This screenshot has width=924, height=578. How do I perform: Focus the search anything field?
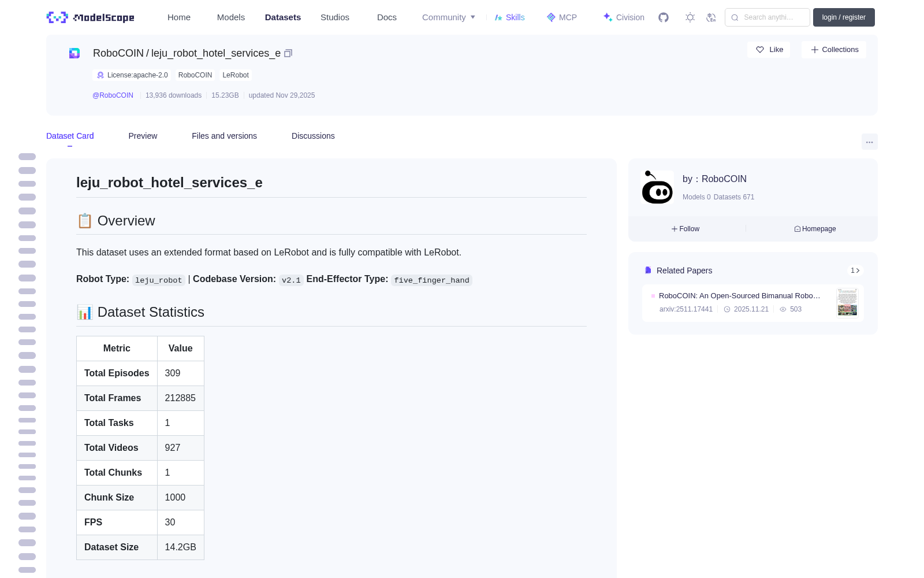pos(767,17)
